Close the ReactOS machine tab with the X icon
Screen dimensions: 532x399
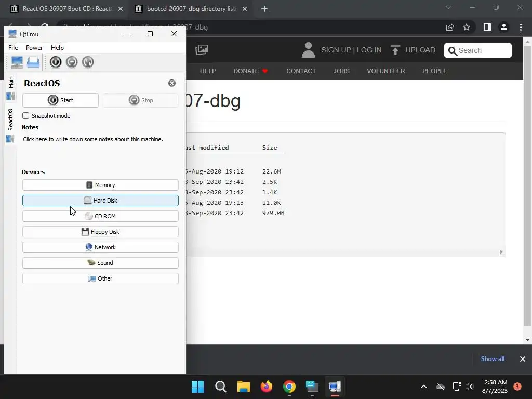172,83
